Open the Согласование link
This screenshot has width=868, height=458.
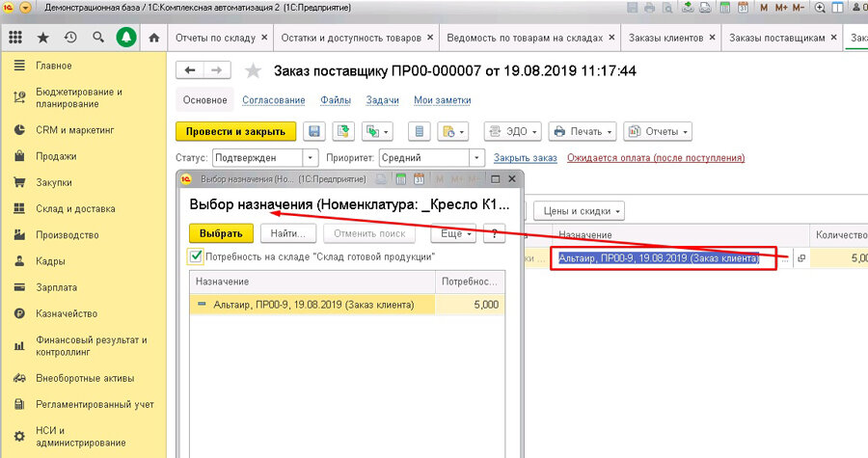274,100
